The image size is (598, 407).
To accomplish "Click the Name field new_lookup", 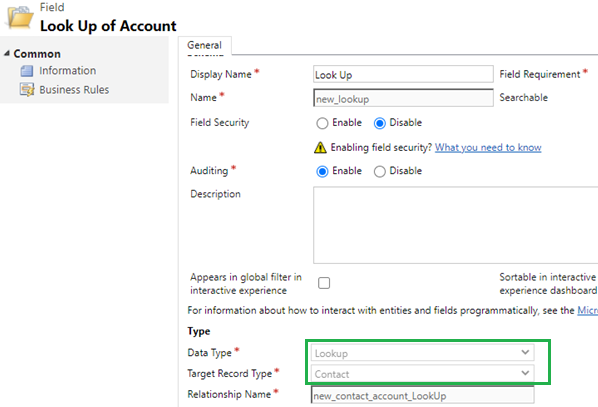I will [x=403, y=98].
